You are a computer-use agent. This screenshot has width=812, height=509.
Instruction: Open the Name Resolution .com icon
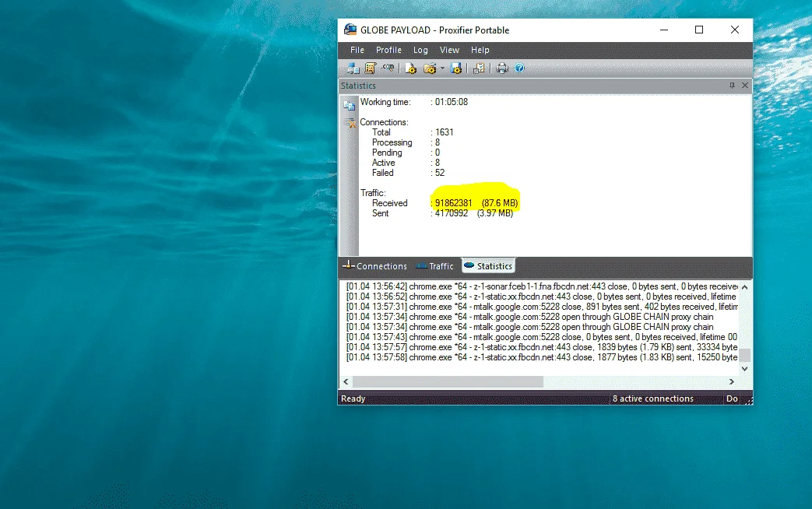[x=388, y=68]
